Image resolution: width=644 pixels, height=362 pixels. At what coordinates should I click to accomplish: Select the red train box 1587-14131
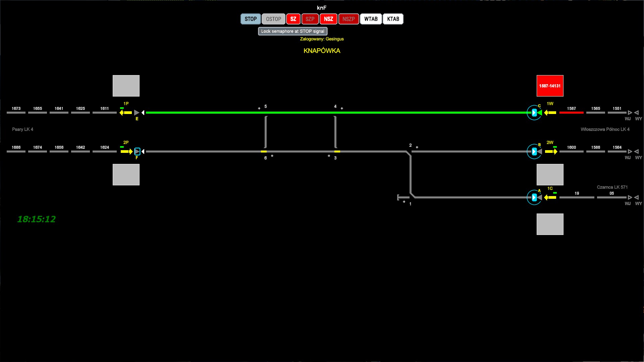(550, 86)
